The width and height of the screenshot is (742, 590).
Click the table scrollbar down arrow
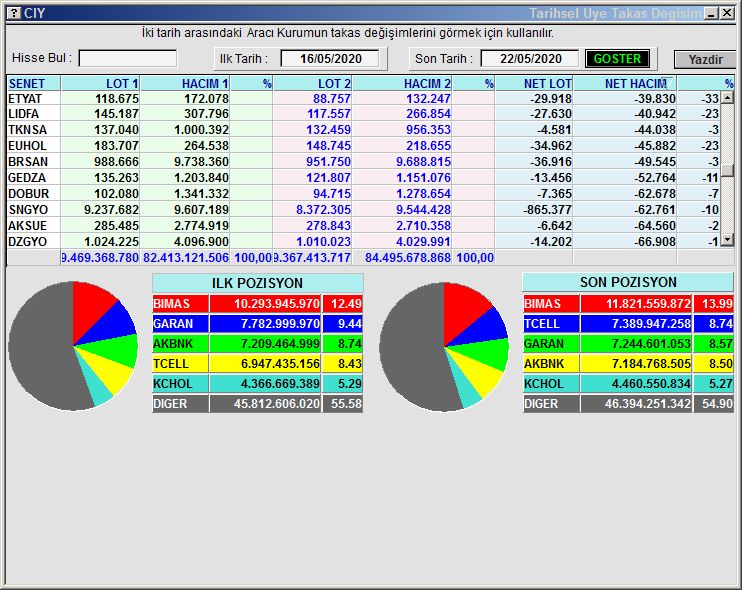click(727, 240)
